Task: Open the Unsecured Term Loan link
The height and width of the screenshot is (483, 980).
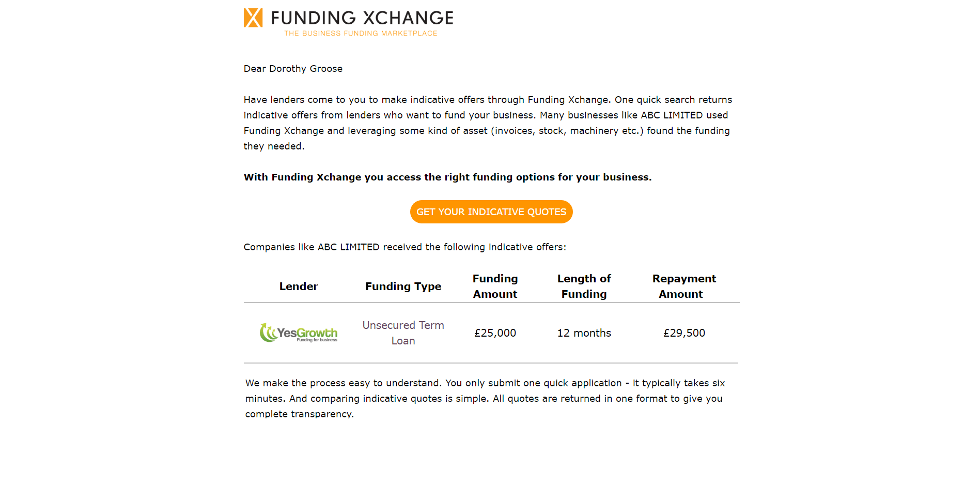Action: tap(403, 333)
